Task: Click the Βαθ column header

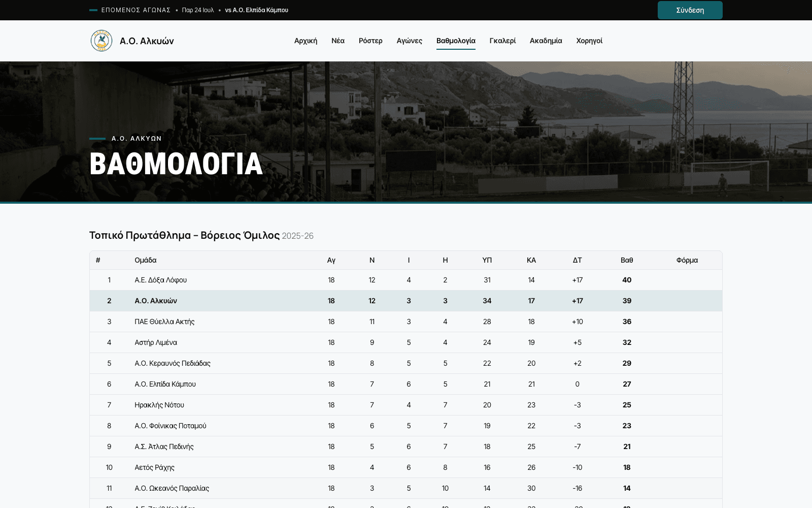Action: pyautogui.click(x=627, y=260)
